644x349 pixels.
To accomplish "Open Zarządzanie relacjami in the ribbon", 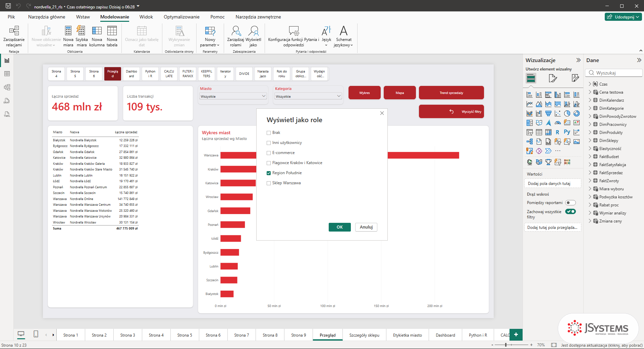I will coord(14,36).
